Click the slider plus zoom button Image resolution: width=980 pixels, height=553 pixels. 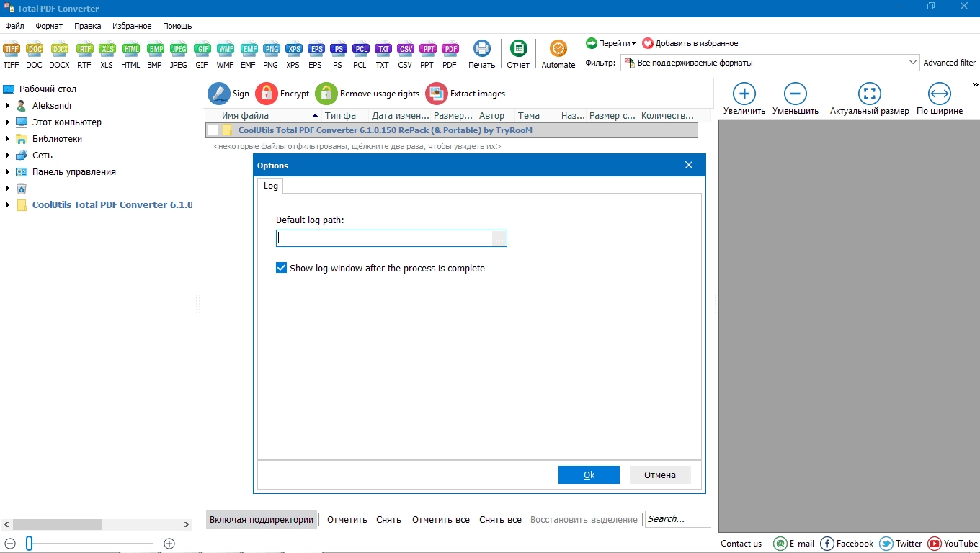coord(169,544)
